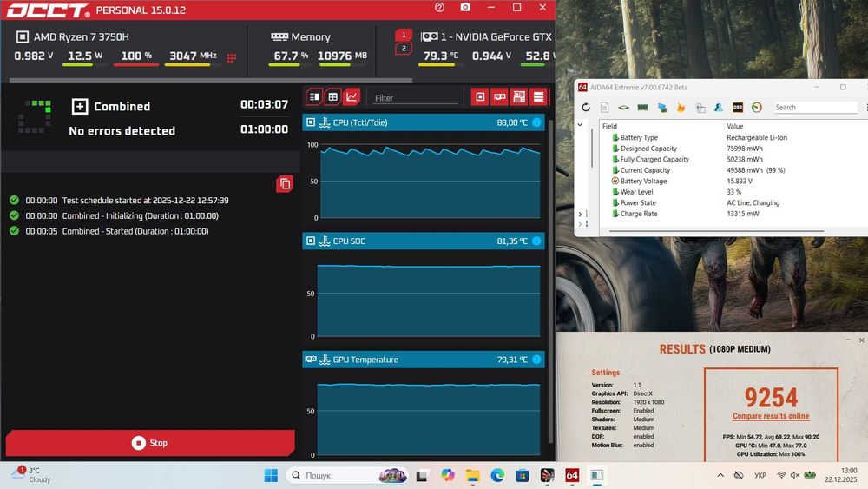Viewport: 868px width, 489px height.
Task: Open AIDA64 taskbar icon
Action: click(x=572, y=475)
